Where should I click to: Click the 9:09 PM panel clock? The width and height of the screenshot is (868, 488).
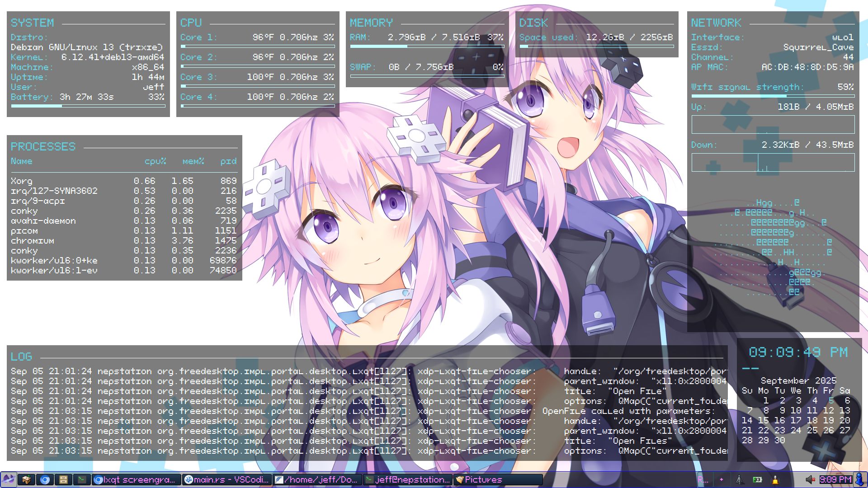coord(835,479)
